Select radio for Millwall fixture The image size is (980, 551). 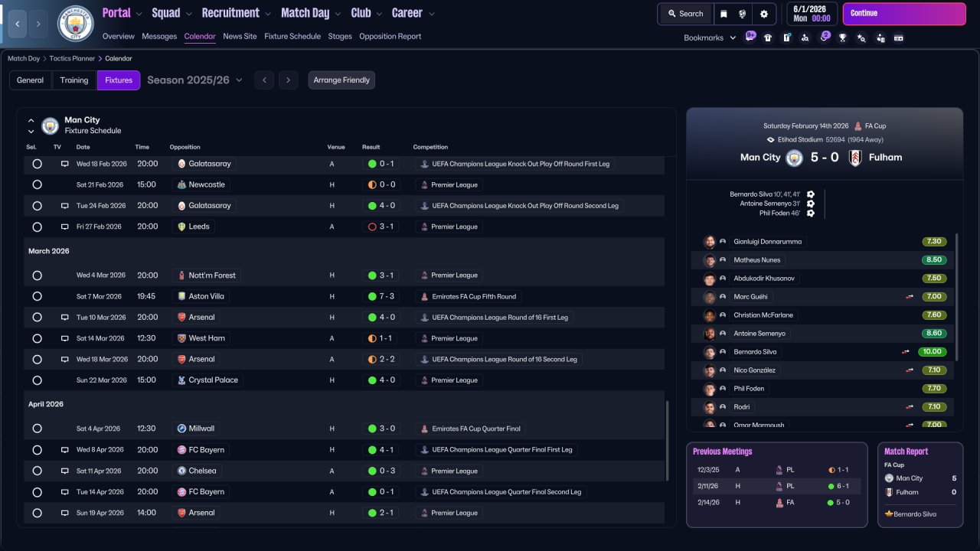pos(37,429)
